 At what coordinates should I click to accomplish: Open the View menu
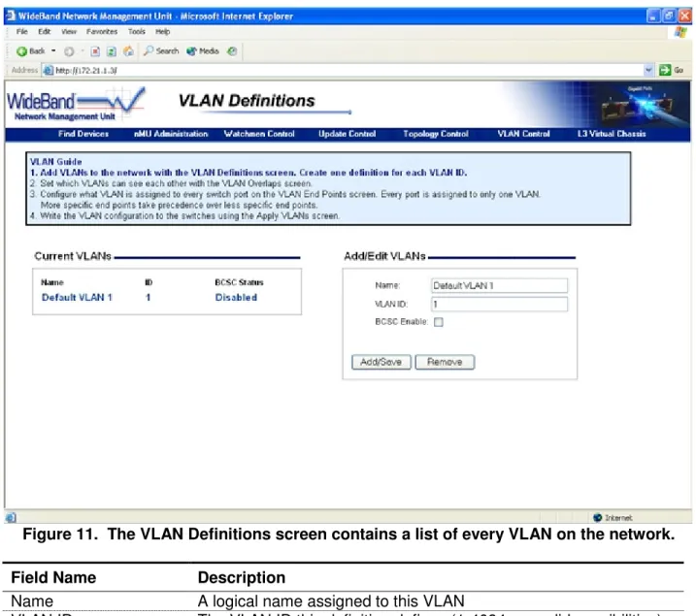pos(69,31)
